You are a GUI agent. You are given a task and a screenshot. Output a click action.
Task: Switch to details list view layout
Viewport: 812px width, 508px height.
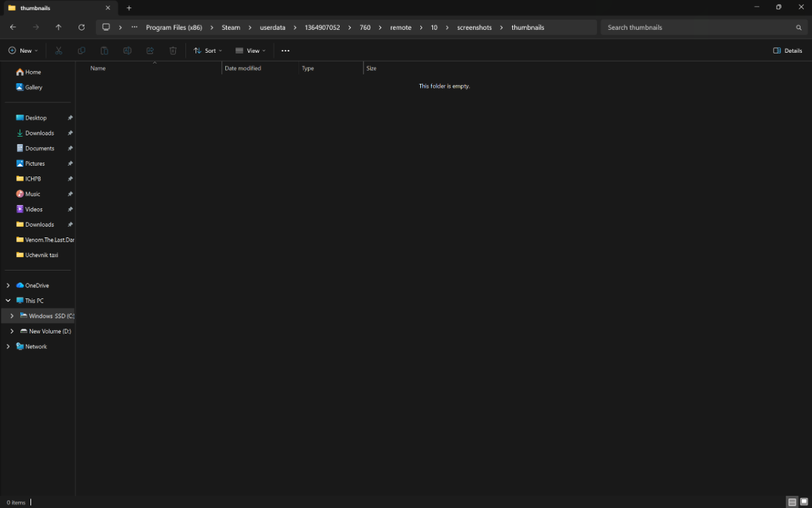[x=792, y=502]
